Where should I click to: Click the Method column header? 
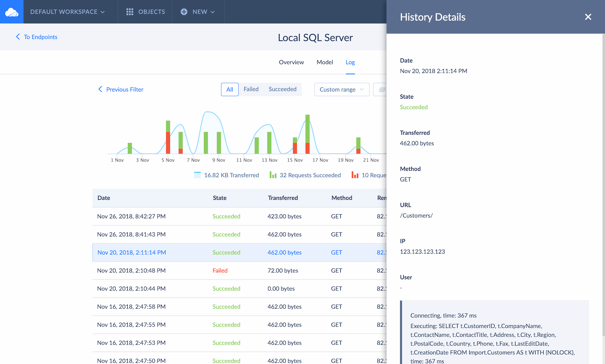click(342, 198)
